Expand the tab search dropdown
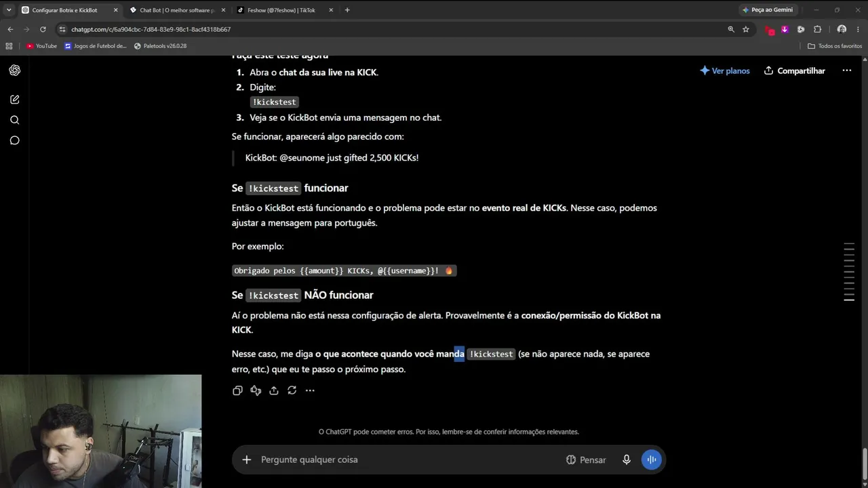Viewport: 868px width, 488px height. 9,10
